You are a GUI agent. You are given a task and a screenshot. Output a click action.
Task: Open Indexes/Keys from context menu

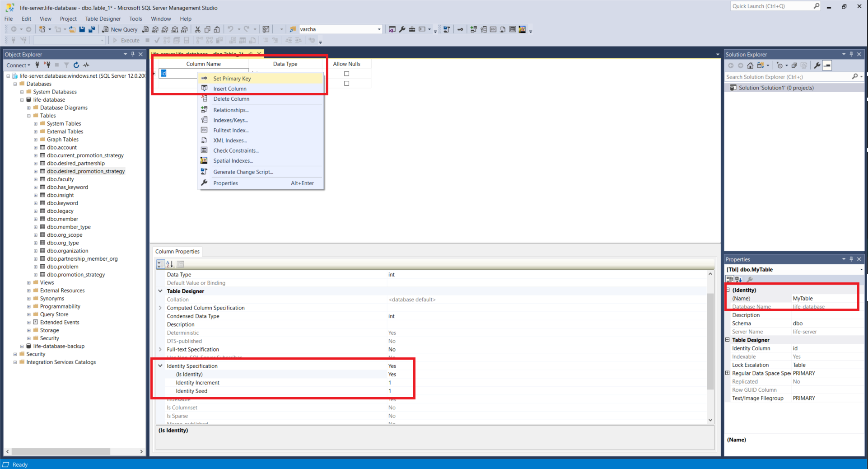click(x=261, y=120)
